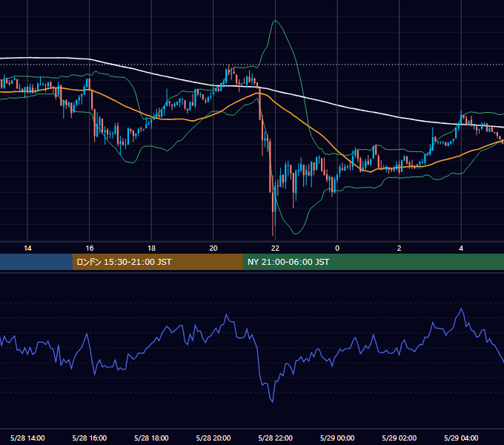Click the 0 hour label on price axis
Image resolution: width=504 pixels, height=445 pixels.
click(337, 248)
